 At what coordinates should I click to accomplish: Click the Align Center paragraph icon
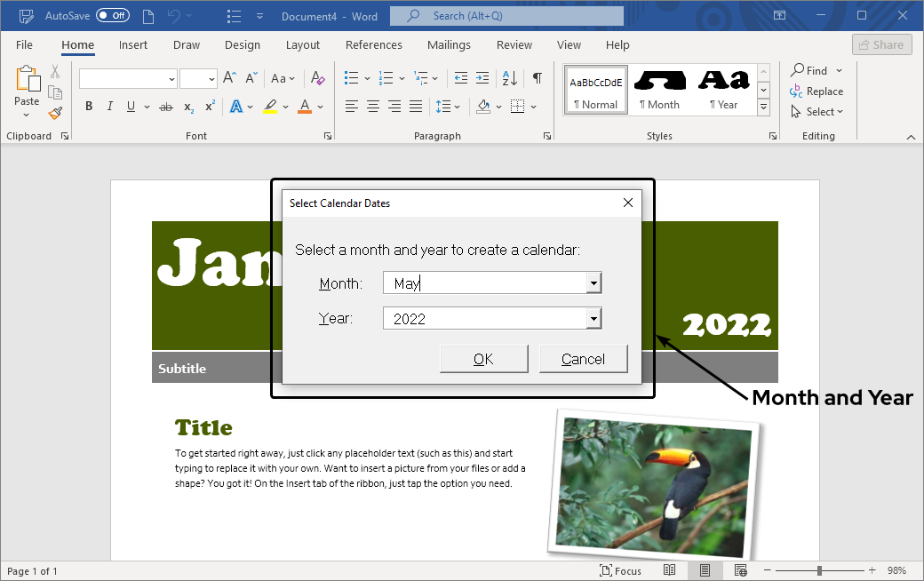(373, 107)
